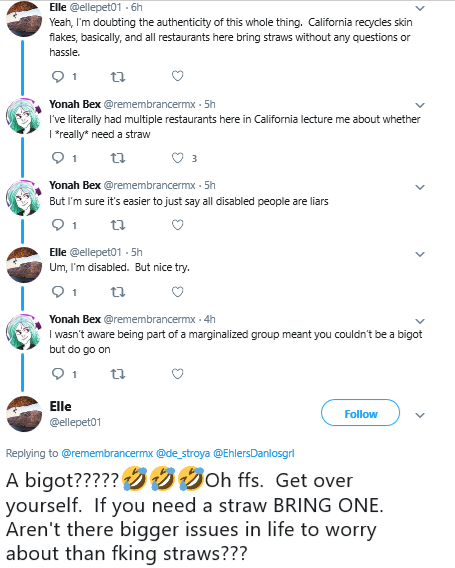Reply to Elle's tweet about doubting authenticity

tap(58, 76)
